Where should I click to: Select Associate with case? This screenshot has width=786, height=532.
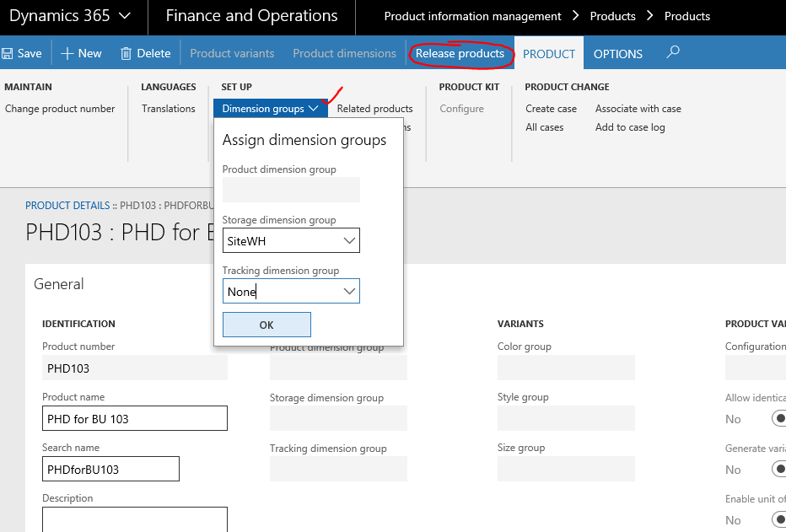coord(638,109)
